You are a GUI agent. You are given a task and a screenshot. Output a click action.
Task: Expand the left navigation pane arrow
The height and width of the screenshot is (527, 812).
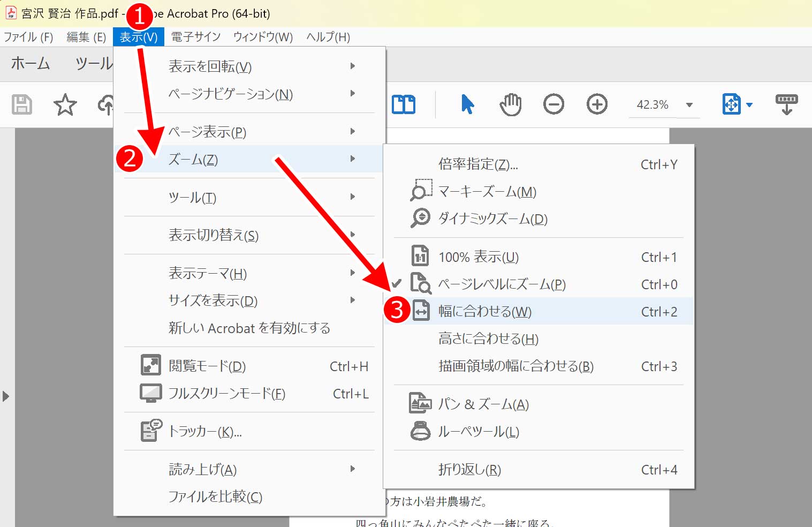pos(6,396)
